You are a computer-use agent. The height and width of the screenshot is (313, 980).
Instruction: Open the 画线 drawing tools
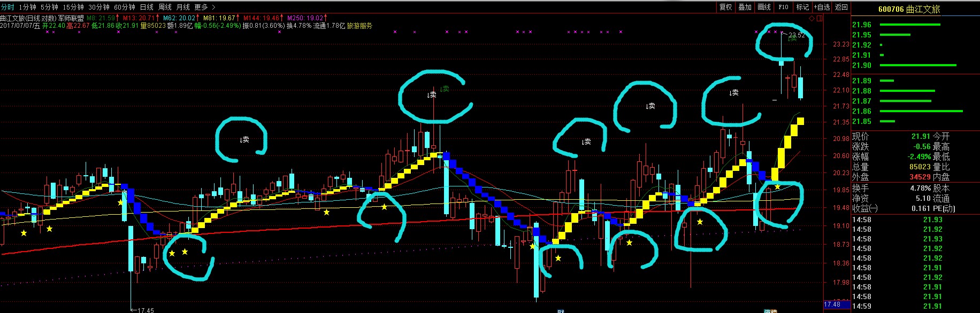764,7
